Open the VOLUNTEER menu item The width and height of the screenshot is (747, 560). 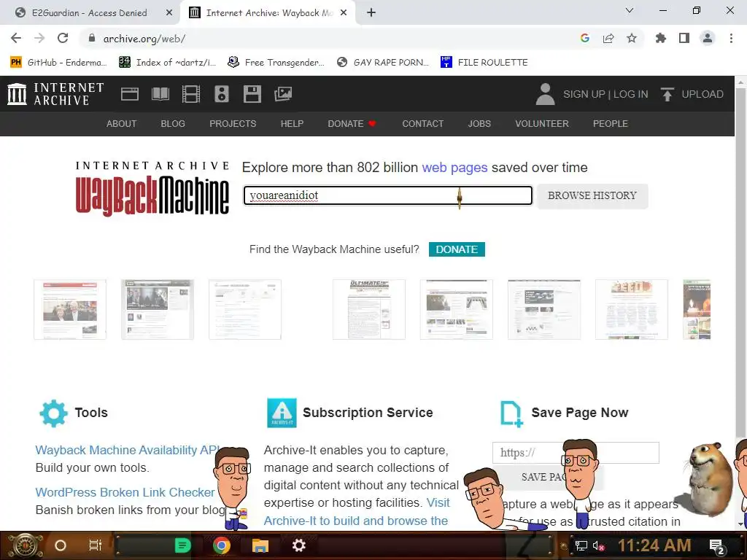pos(542,124)
